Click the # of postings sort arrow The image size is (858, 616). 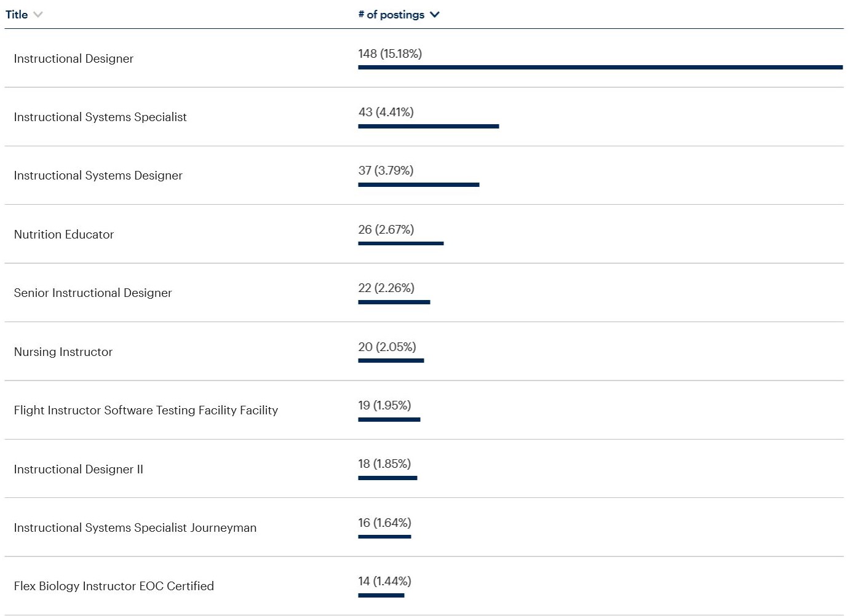click(x=435, y=15)
